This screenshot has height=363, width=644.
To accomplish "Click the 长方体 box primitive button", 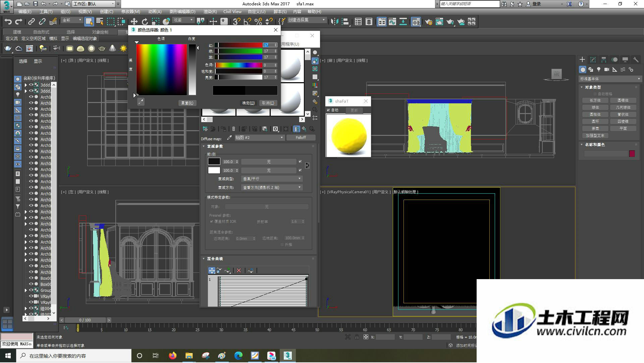I will pyautogui.click(x=595, y=100).
